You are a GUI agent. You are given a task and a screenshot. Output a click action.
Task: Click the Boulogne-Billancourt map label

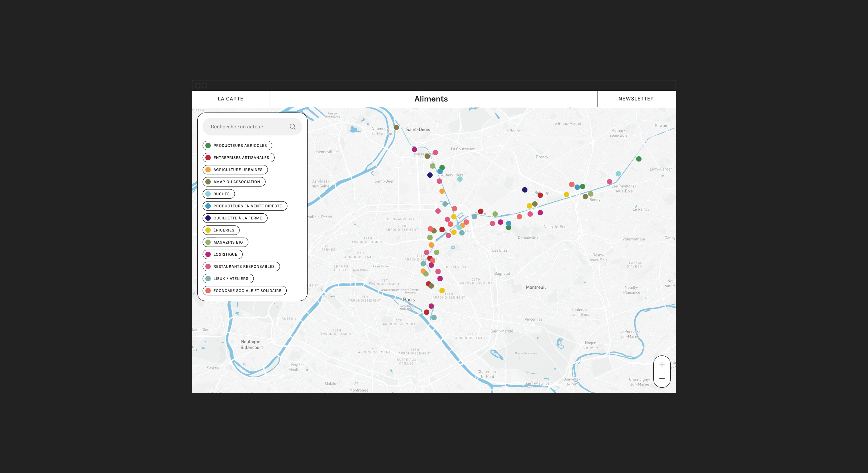click(x=251, y=344)
